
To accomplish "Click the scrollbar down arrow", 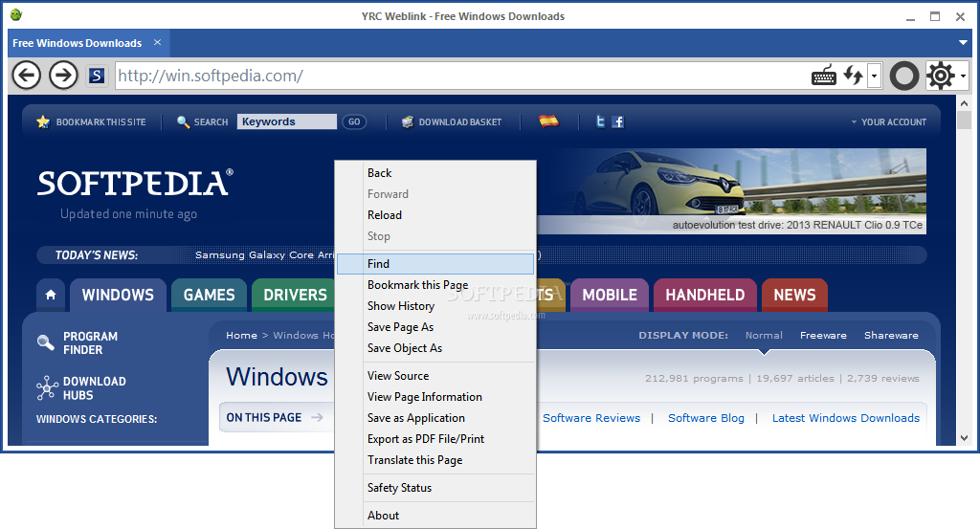I will coord(964,438).
